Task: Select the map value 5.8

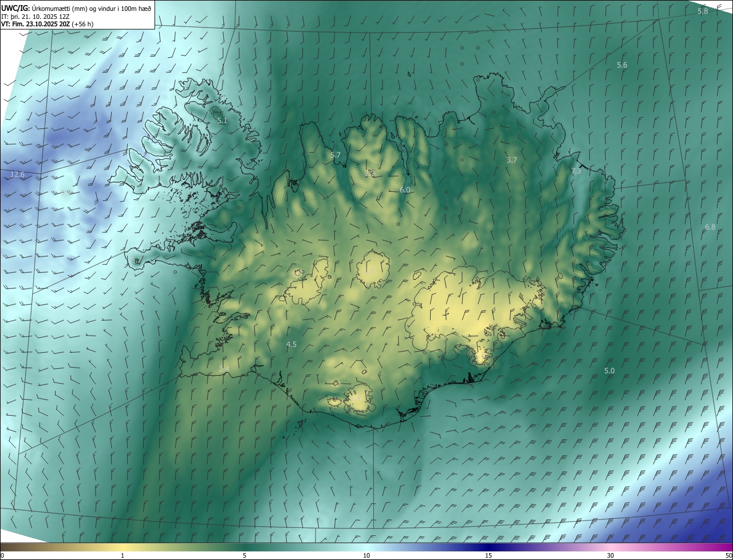Action: coord(703,11)
